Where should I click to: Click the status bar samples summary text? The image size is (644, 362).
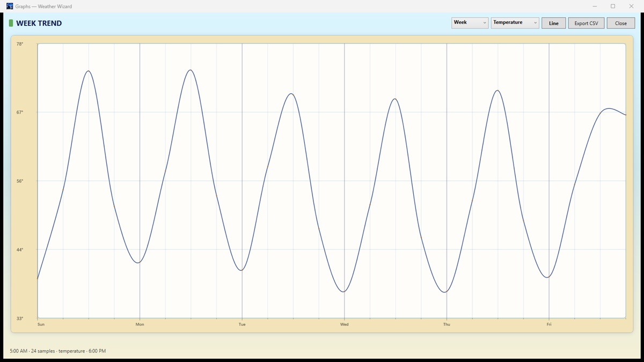58,351
